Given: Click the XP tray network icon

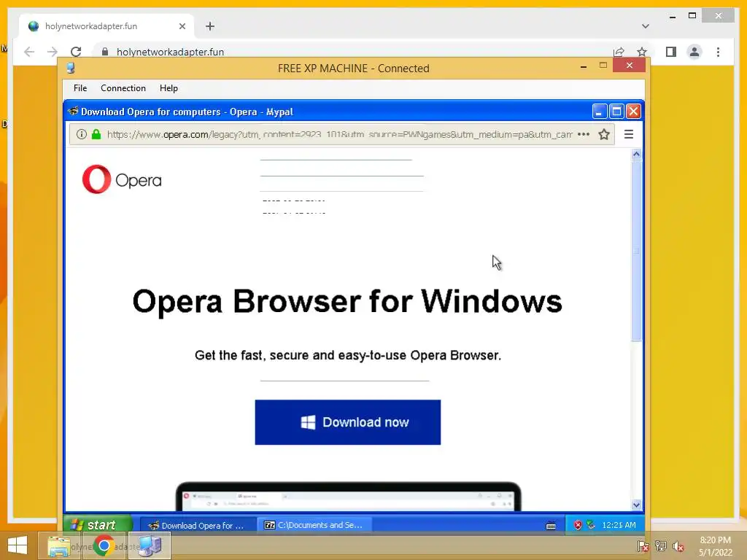Looking at the screenshot, I should (591, 525).
